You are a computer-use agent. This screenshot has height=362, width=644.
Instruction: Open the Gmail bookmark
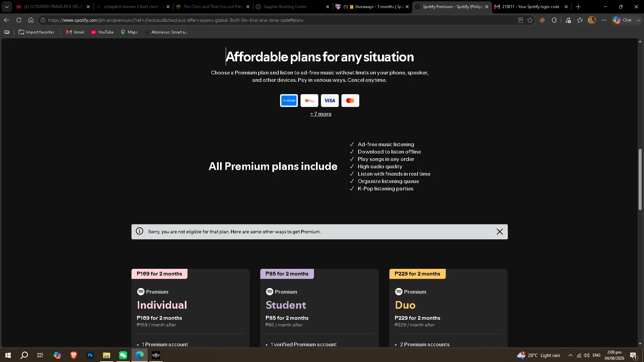(x=75, y=32)
